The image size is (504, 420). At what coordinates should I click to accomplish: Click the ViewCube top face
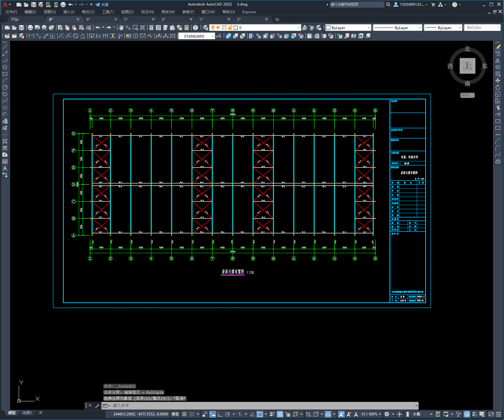(467, 66)
